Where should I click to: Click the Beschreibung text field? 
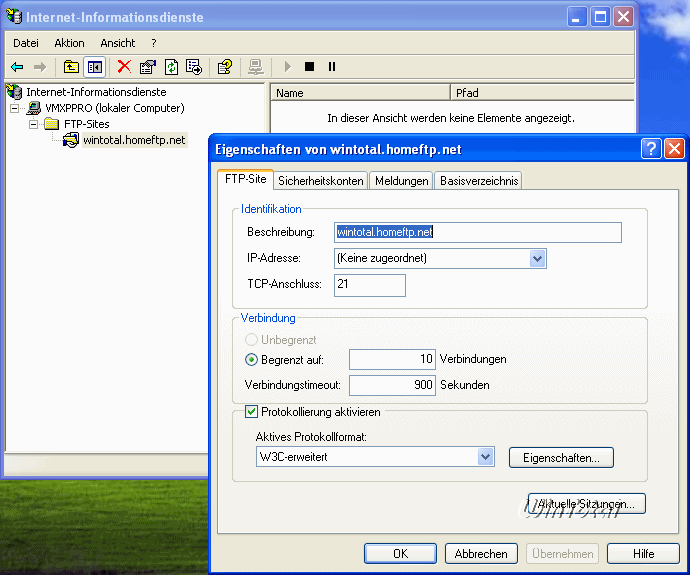click(478, 232)
